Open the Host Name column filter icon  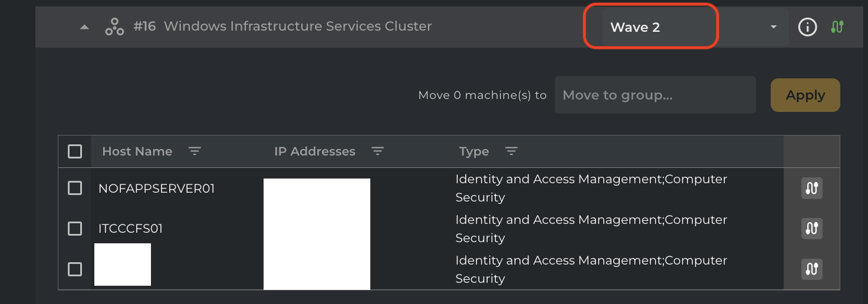195,151
